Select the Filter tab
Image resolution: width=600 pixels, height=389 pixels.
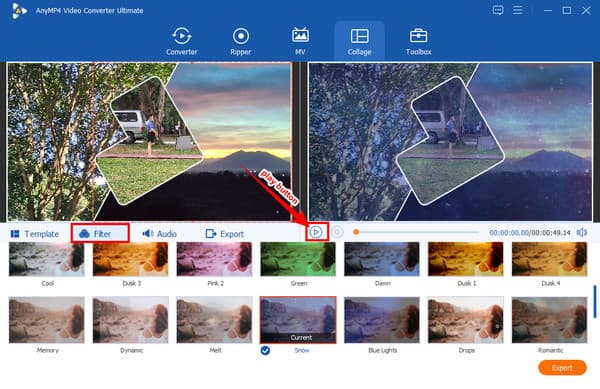click(100, 233)
